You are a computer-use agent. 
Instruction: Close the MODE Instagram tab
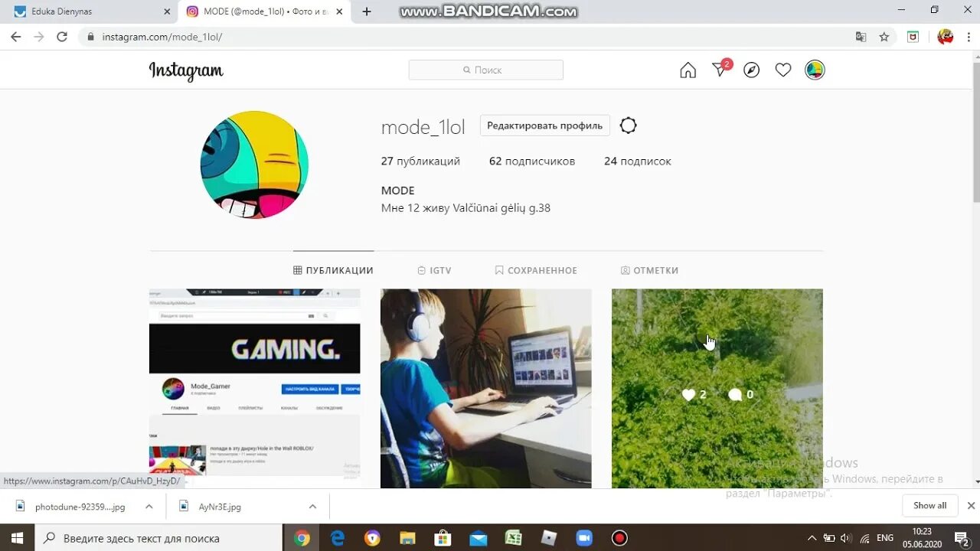pyautogui.click(x=339, y=11)
